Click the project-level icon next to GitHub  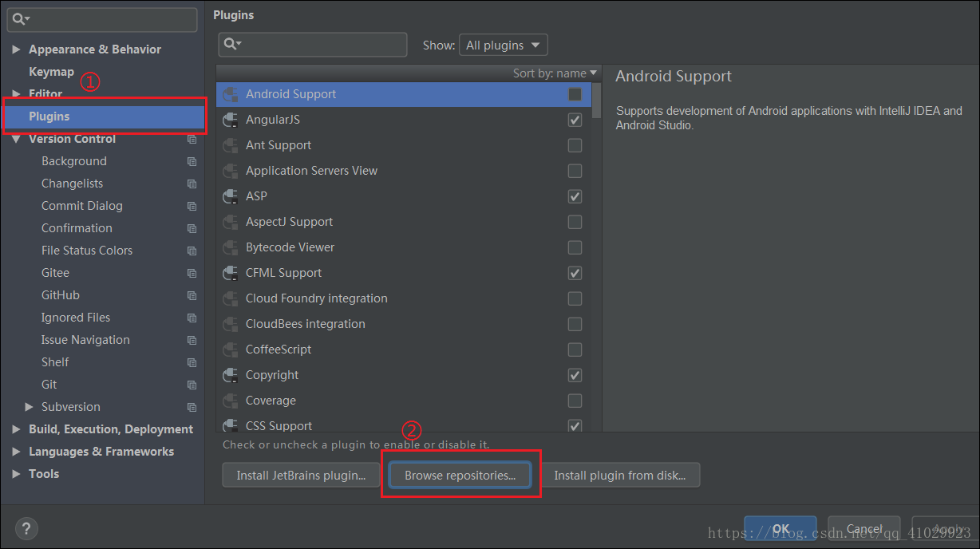pyautogui.click(x=192, y=295)
